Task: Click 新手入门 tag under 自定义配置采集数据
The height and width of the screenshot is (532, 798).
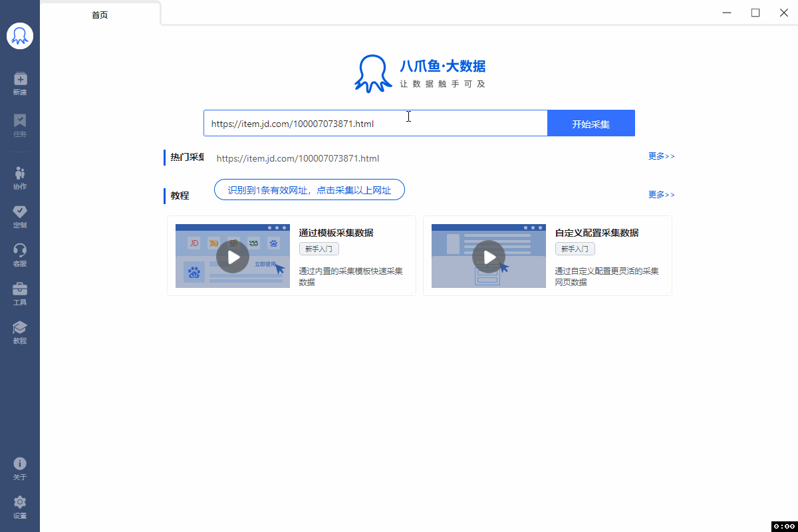Action: (x=575, y=249)
